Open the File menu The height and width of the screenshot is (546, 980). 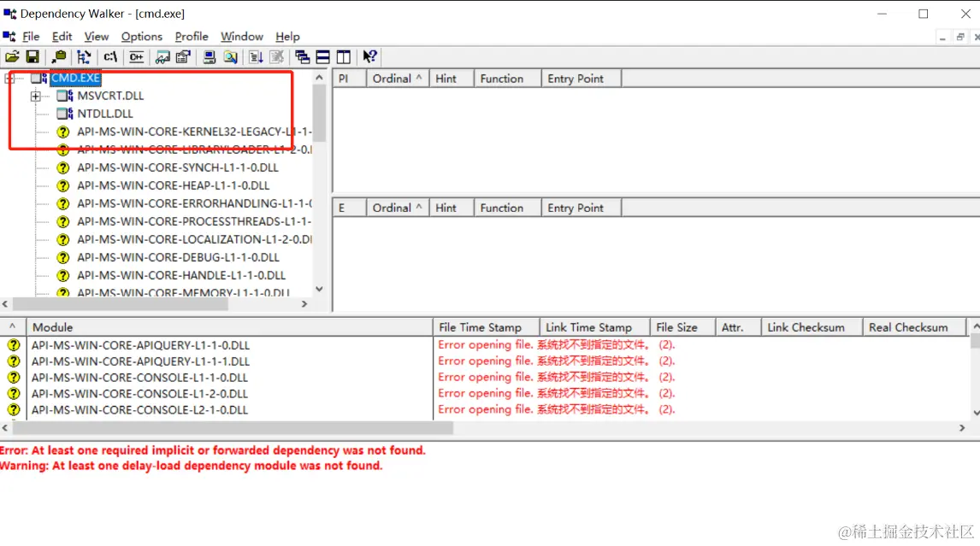pyautogui.click(x=31, y=36)
